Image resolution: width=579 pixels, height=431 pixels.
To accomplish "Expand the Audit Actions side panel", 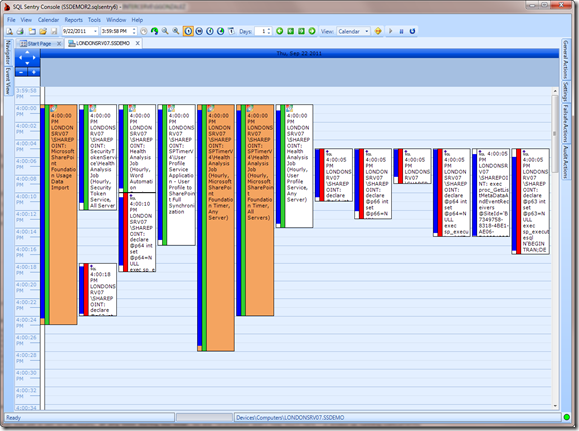I will pyautogui.click(x=565, y=162).
